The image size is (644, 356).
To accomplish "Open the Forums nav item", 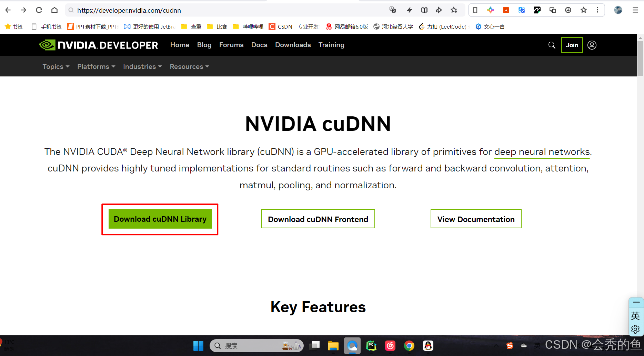I will 231,45.
